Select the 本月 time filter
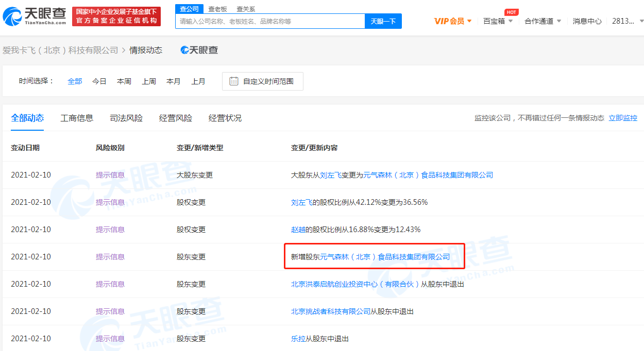The height and width of the screenshot is (351, 644). tap(174, 81)
